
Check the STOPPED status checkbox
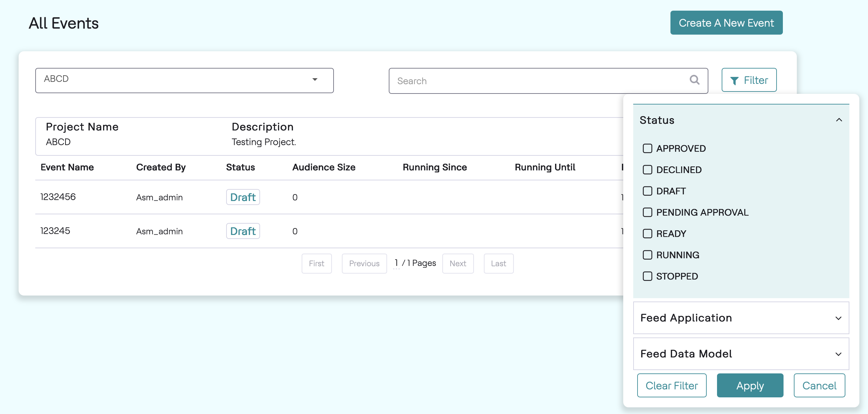(647, 276)
